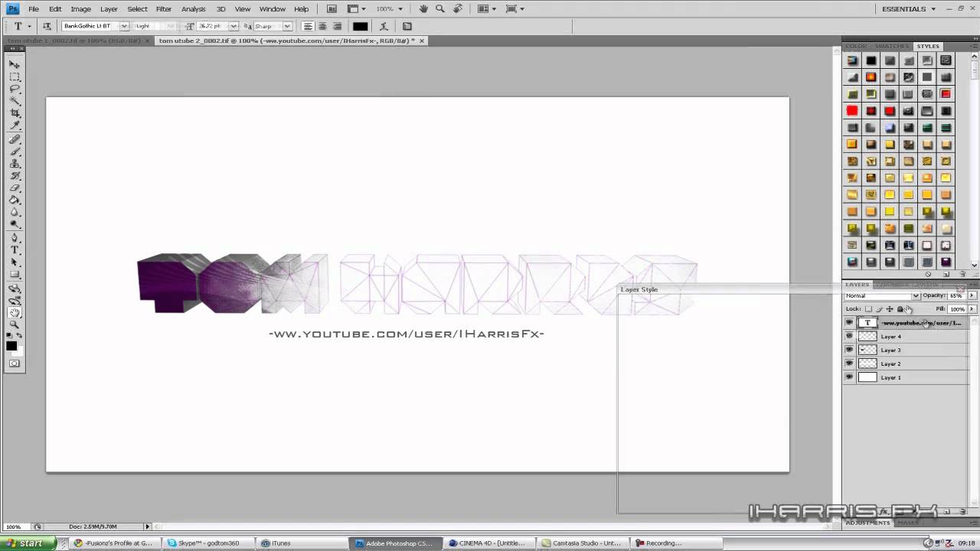Select the Type tool in toolbox

(15, 250)
